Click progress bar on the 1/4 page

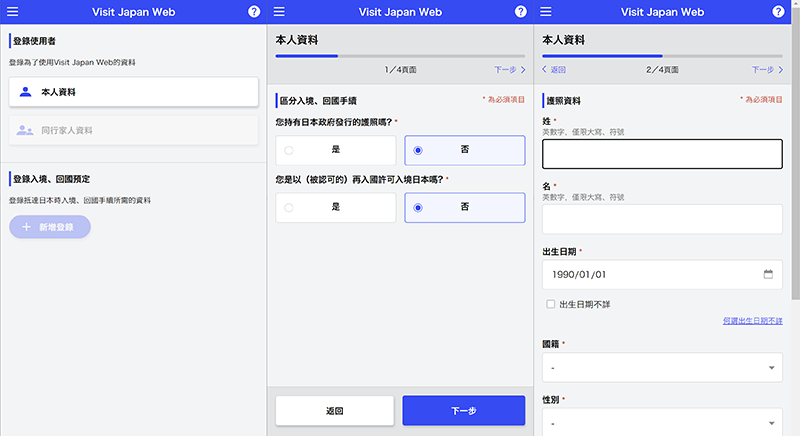(x=400, y=56)
